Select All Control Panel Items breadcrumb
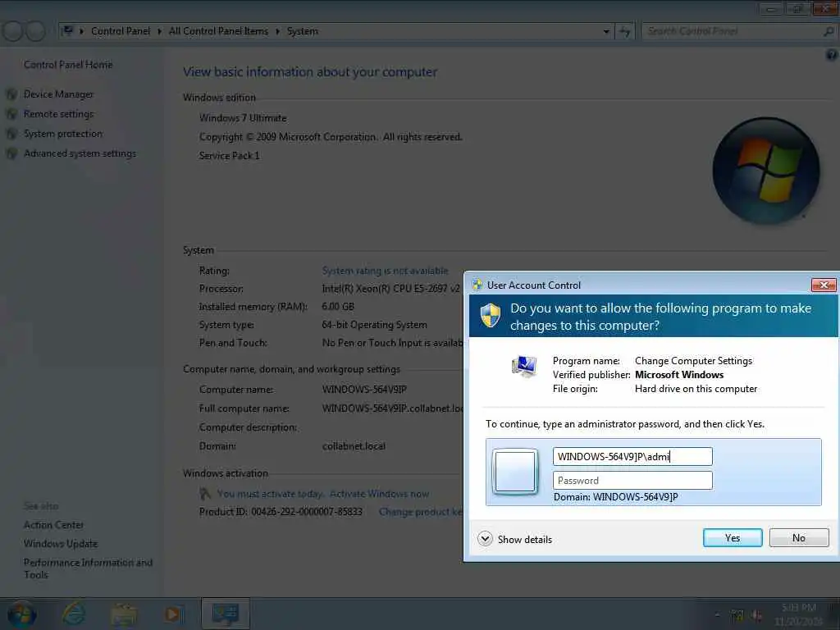Screen dimensions: 840x630 tap(218, 31)
